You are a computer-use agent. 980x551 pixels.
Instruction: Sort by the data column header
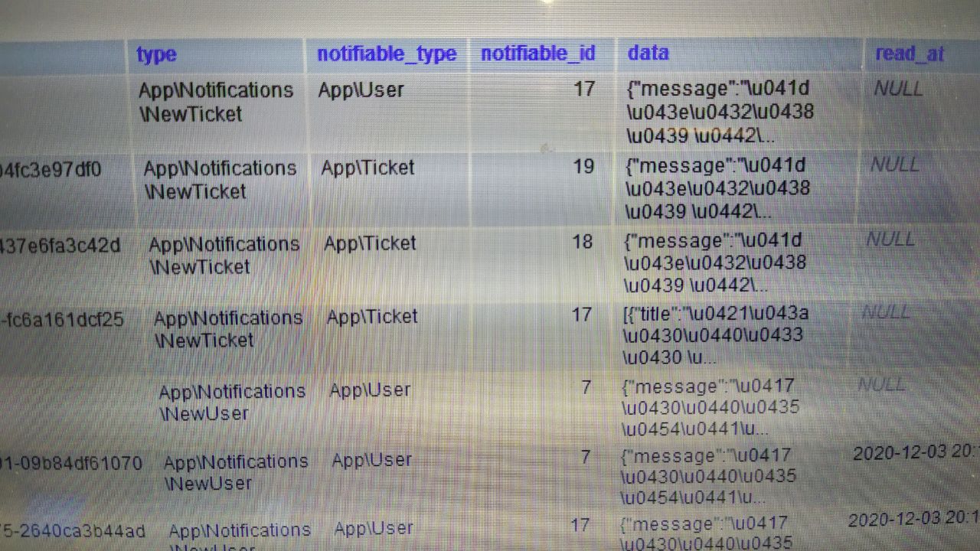point(648,53)
